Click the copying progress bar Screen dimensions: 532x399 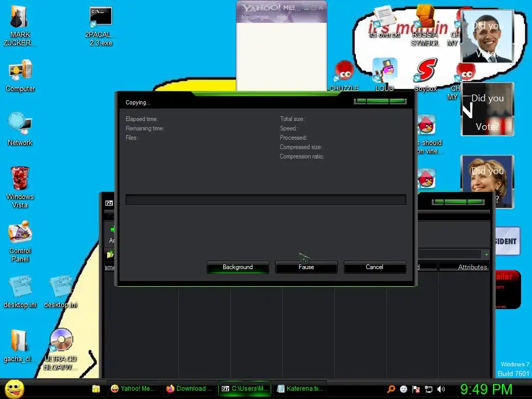coord(265,200)
